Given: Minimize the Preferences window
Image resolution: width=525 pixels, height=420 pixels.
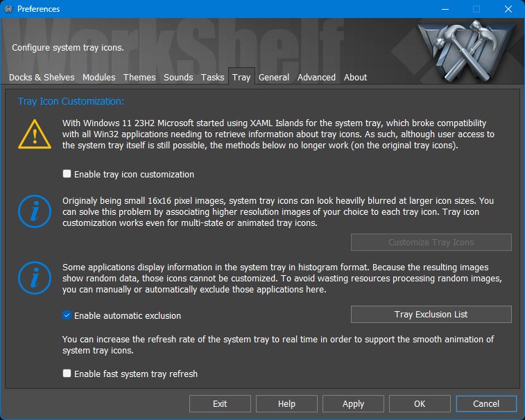Looking at the screenshot, I should pos(445,9).
